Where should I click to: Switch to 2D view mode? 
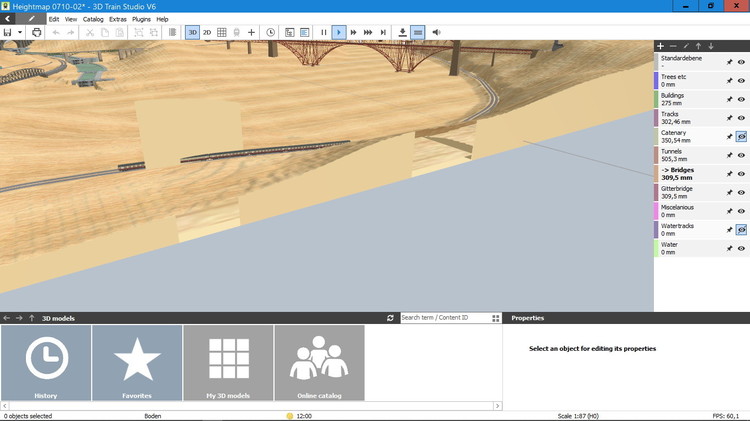(x=207, y=32)
